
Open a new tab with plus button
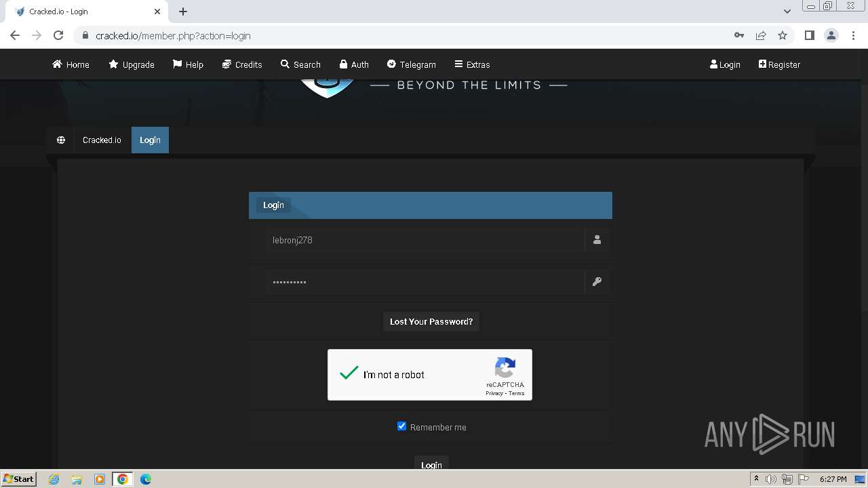tap(183, 12)
